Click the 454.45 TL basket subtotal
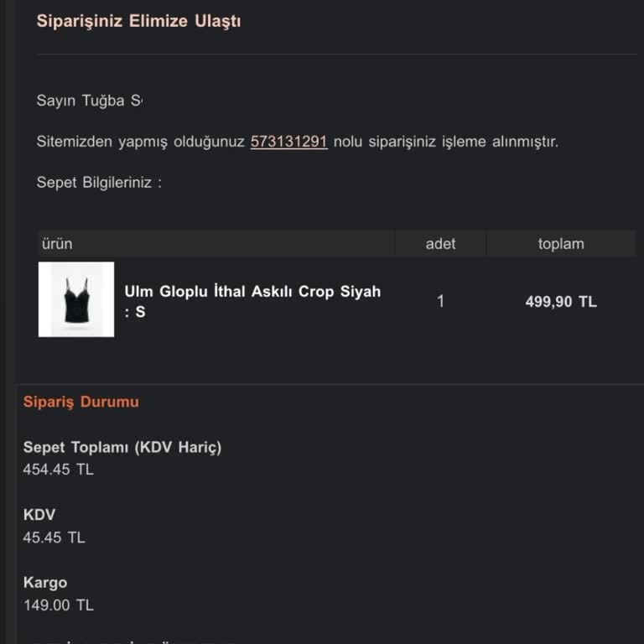This screenshot has height=644, width=644. (58, 470)
